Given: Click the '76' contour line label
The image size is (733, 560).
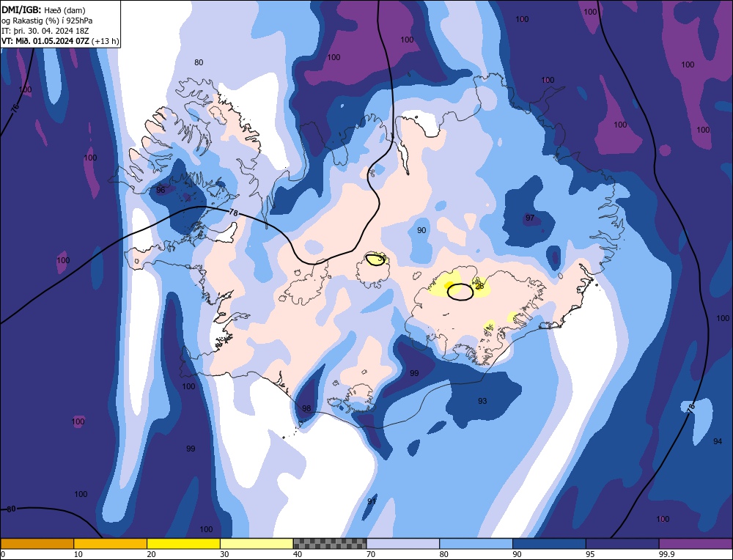Looking at the screenshot, I should point(15,108).
